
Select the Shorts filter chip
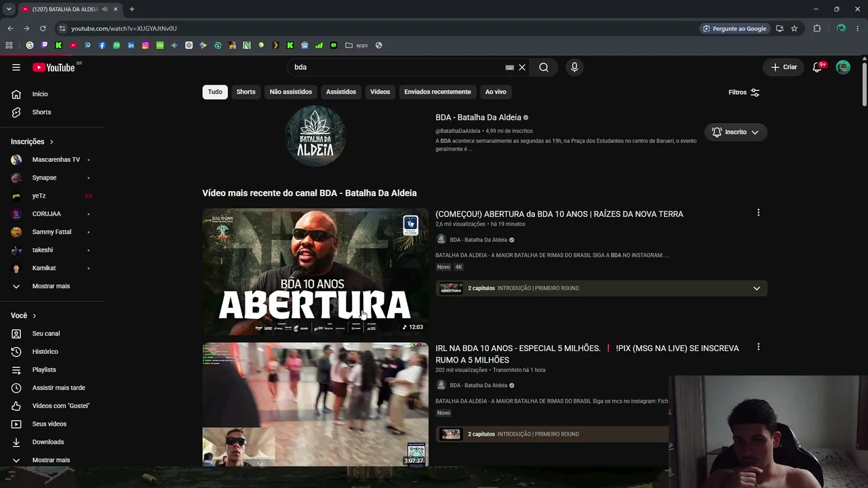click(246, 92)
